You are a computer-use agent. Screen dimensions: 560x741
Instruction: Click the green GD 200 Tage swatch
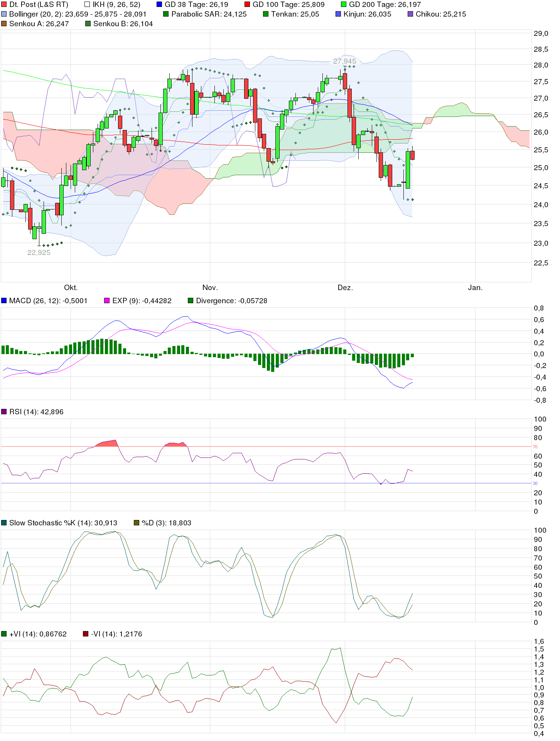[x=344, y=5]
